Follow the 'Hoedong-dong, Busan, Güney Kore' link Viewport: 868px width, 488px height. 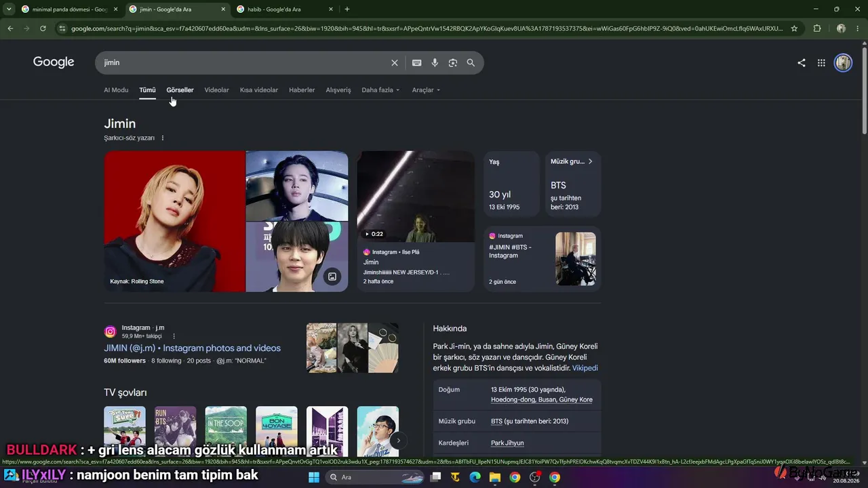(542, 400)
